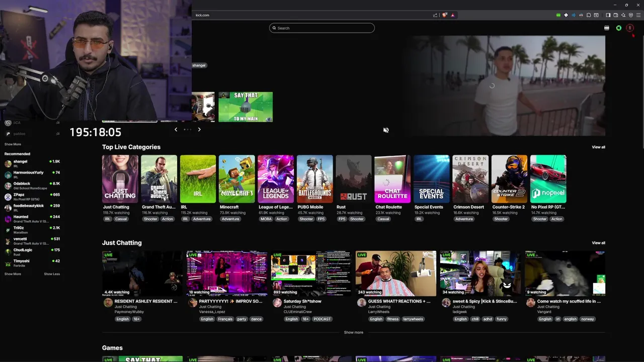The image size is (644, 362).
Task: Go to next carousel slide arrow
Action: pos(199,130)
